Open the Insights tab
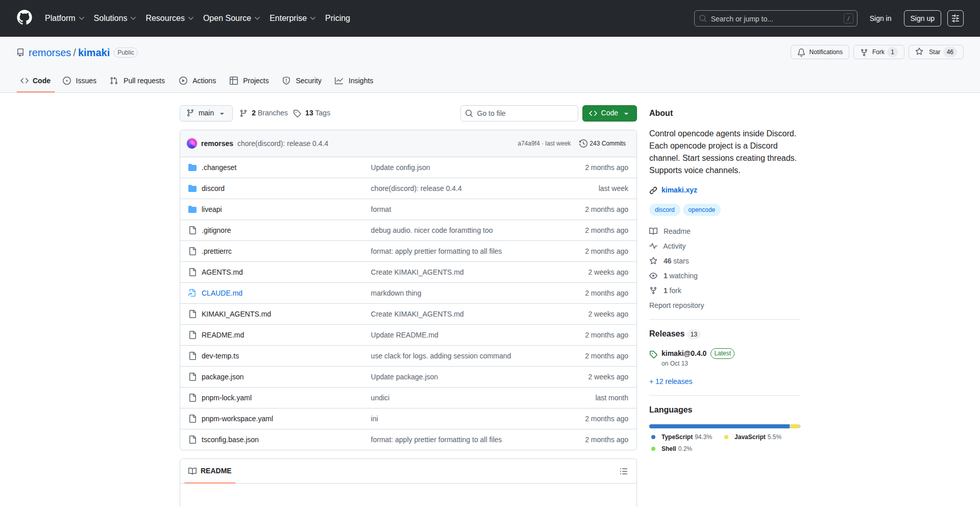 pyautogui.click(x=354, y=81)
